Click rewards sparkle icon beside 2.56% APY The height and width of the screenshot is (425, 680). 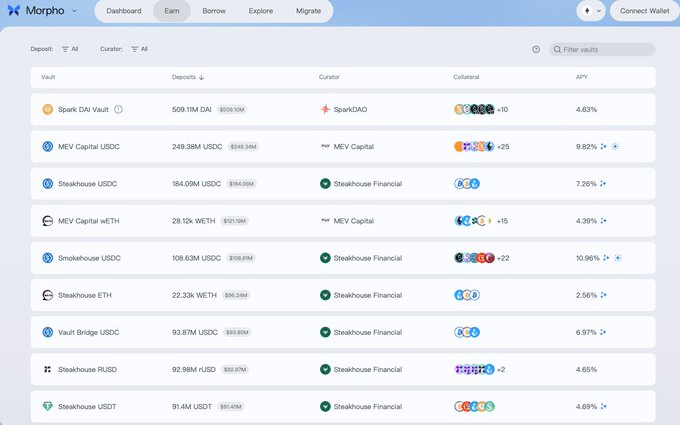pos(603,295)
